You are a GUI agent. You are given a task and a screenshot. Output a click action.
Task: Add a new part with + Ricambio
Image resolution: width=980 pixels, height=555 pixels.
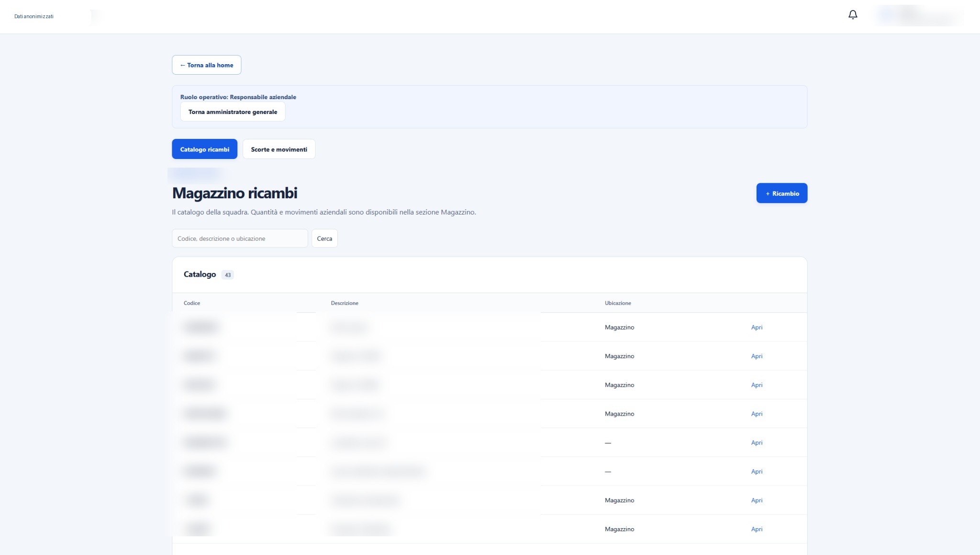coord(782,193)
